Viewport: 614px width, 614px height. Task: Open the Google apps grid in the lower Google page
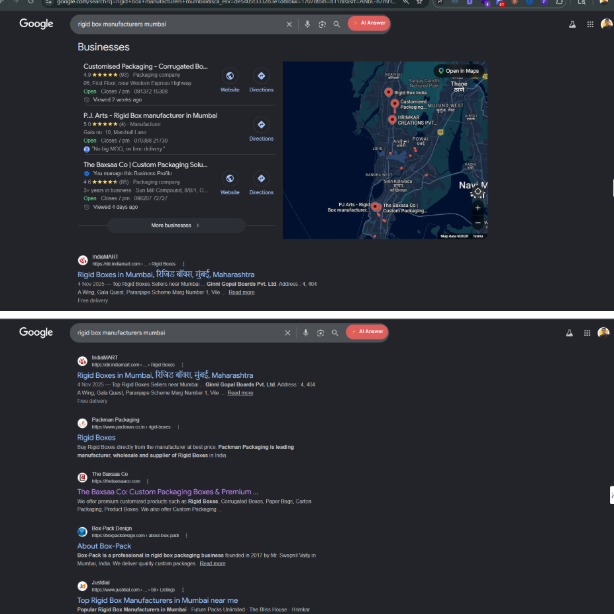[587, 333]
